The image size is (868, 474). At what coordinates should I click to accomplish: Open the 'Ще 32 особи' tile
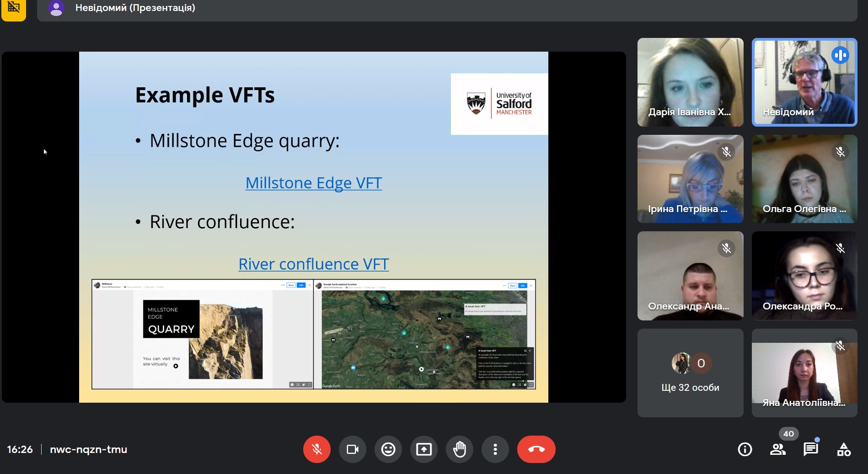690,373
